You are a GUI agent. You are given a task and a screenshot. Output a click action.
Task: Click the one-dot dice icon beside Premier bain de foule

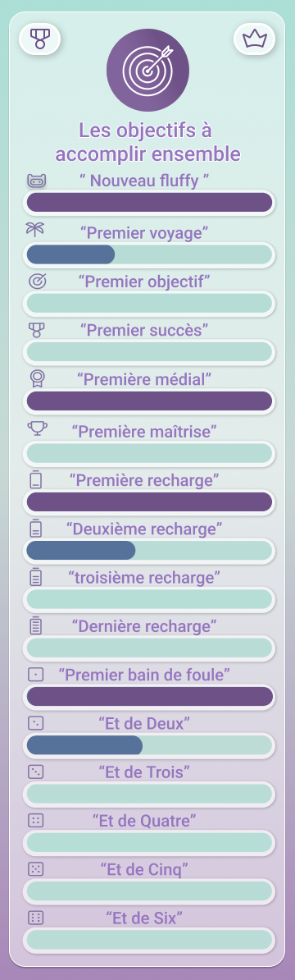(x=36, y=675)
